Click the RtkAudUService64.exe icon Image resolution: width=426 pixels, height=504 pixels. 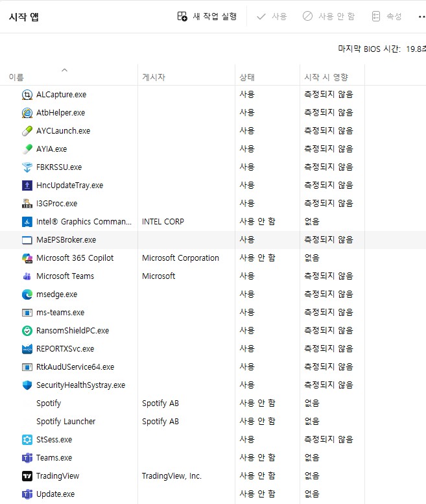point(27,367)
